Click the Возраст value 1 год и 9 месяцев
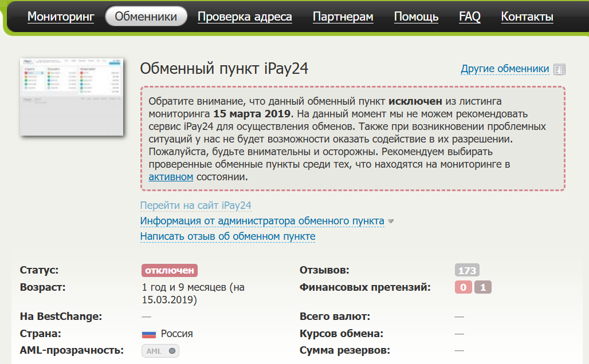Viewport: 589px width, 364px height. coord(193,294)
